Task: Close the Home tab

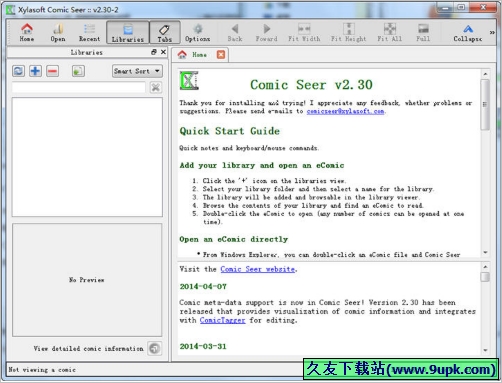Action: (221, 55)
